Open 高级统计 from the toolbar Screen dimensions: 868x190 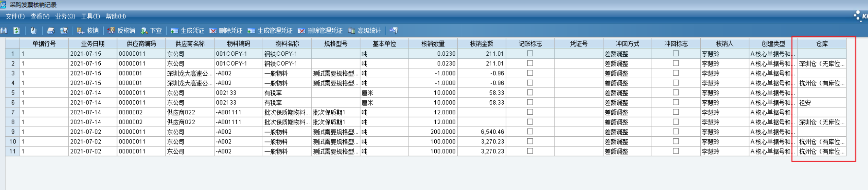[x=365, y=31]
